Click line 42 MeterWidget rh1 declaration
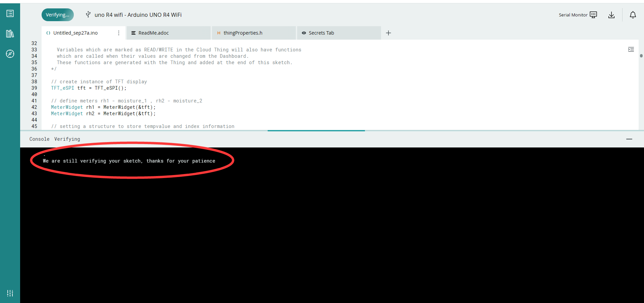Image resolution: width=644 pixels, height=303 pixels. click(x=103, y=107)
